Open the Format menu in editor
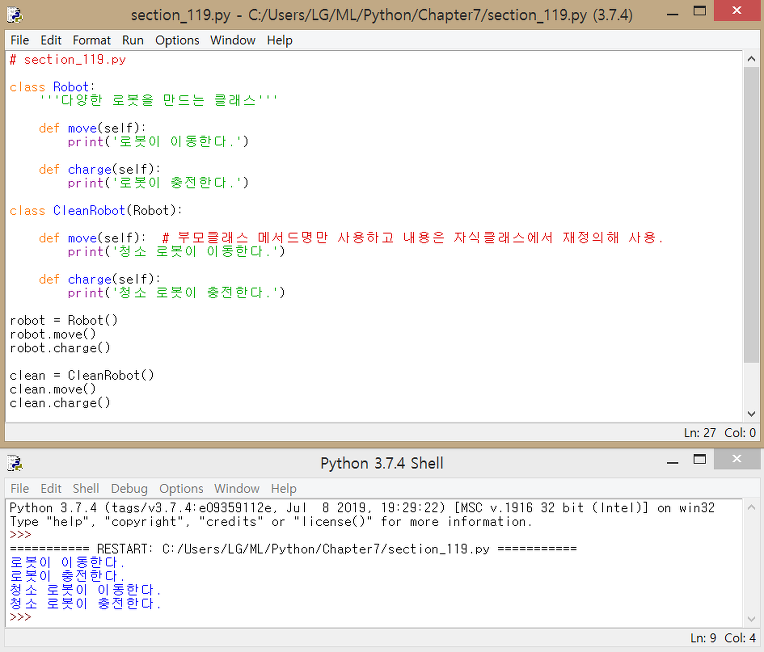This screenshot has height=652, width=764. (x=92, y=40)
